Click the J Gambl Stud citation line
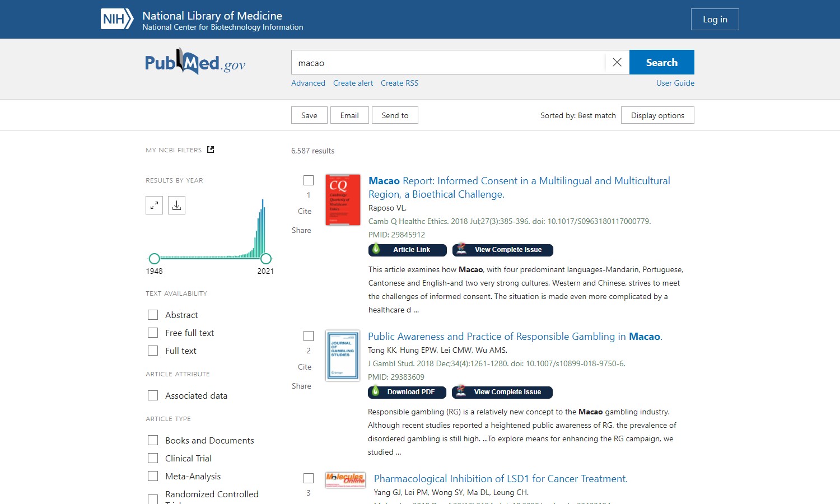The height and width of the screenshot is (504, 840). (x=497, y=363)
